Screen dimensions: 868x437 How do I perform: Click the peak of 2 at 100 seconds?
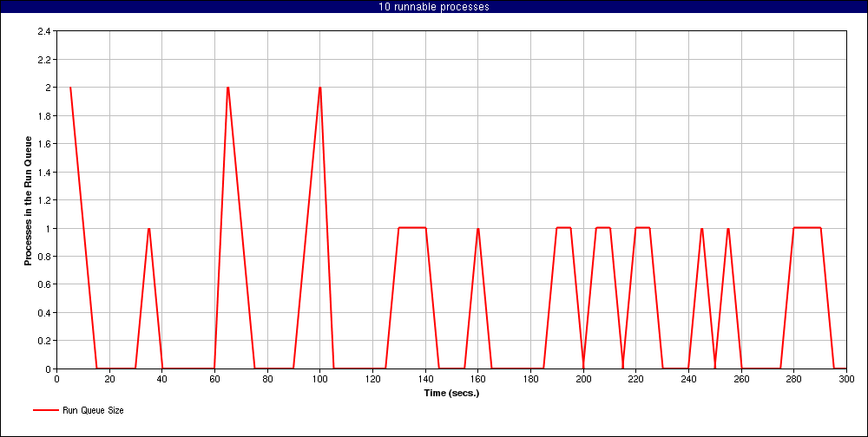320,88
